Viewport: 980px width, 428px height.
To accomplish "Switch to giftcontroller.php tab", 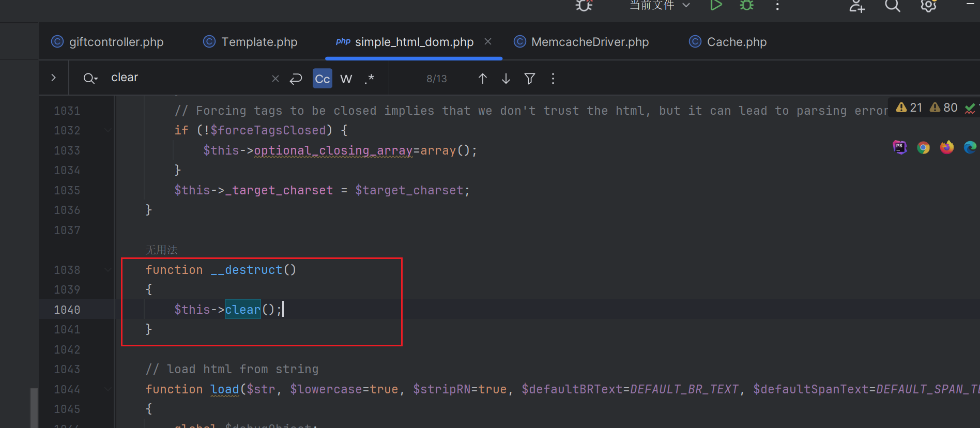I will click(108, 42).
